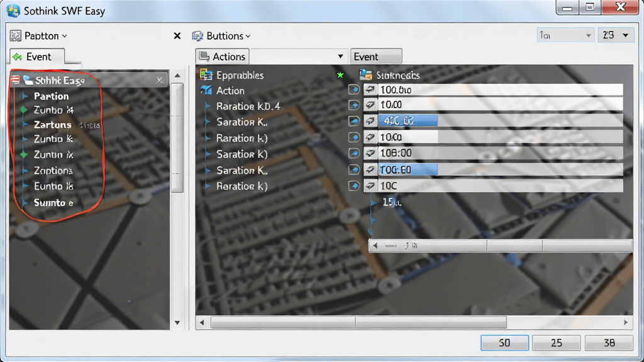Toggle visibility icon in the 108:00 row
The width and height of the screenshot is (644, 362).
(x=353, y=153)
